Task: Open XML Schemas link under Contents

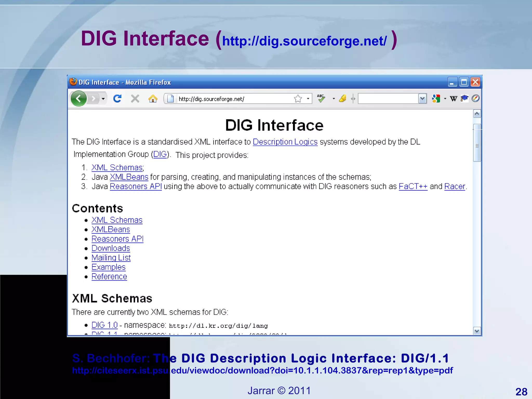Action: (x=117, y=220)
